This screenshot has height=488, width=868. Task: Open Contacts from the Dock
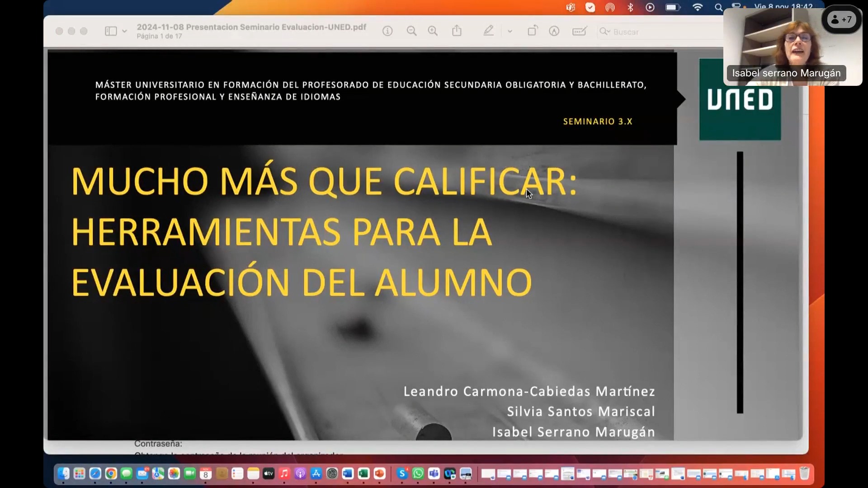pyautogui.click(x=222, y=473)
